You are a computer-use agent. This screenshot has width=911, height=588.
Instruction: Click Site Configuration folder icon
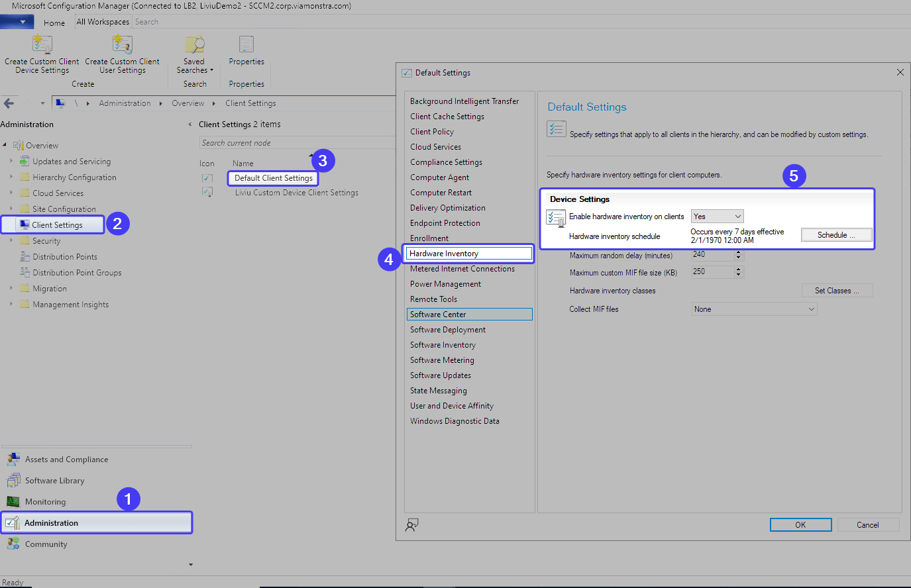coord(25,209)
